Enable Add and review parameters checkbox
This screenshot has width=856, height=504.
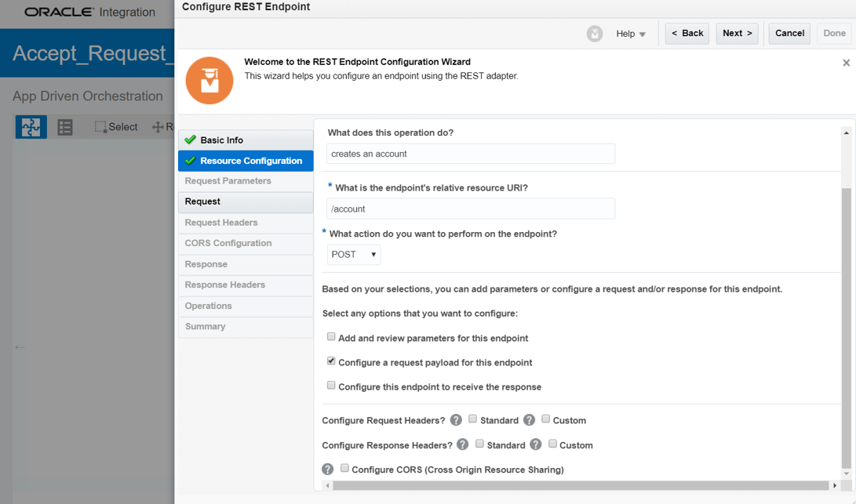[x=331, y=337]
